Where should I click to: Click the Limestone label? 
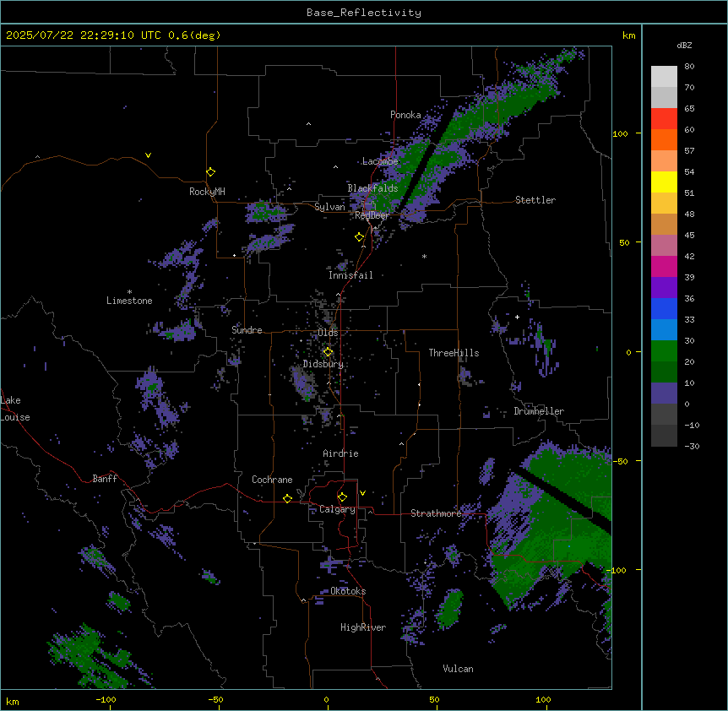point(129,301)
